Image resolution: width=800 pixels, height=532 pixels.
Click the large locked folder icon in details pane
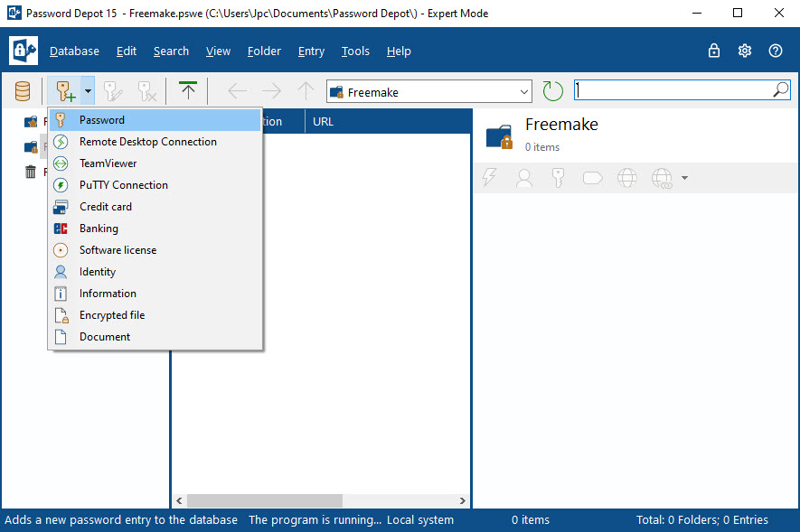coord(500,136)
